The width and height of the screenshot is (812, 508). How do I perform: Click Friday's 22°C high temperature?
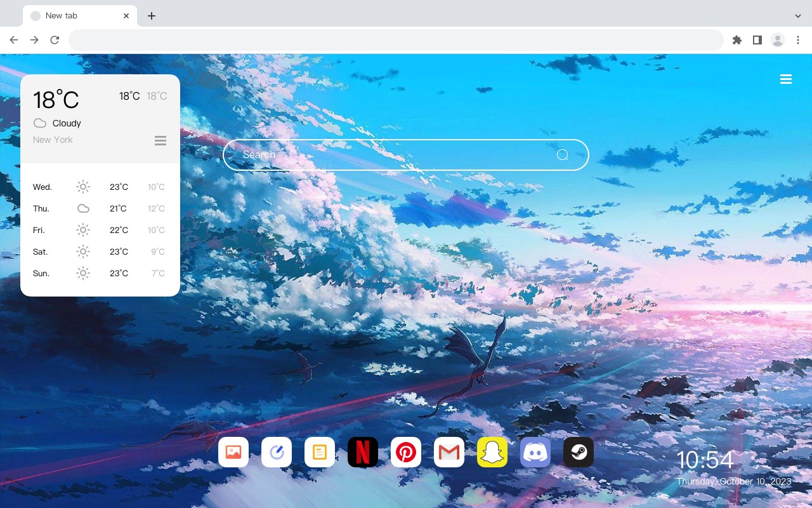click(x=119, y=230)
